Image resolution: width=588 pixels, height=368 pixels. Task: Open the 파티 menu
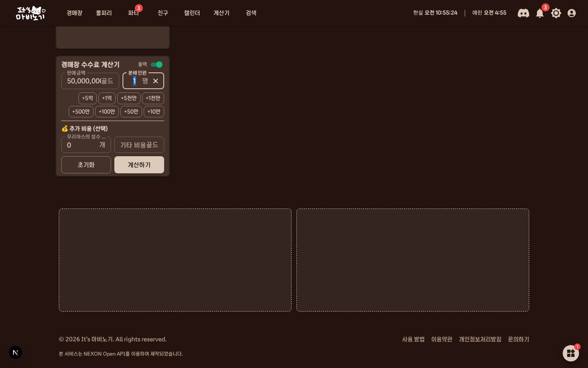(x=133, y=13)
